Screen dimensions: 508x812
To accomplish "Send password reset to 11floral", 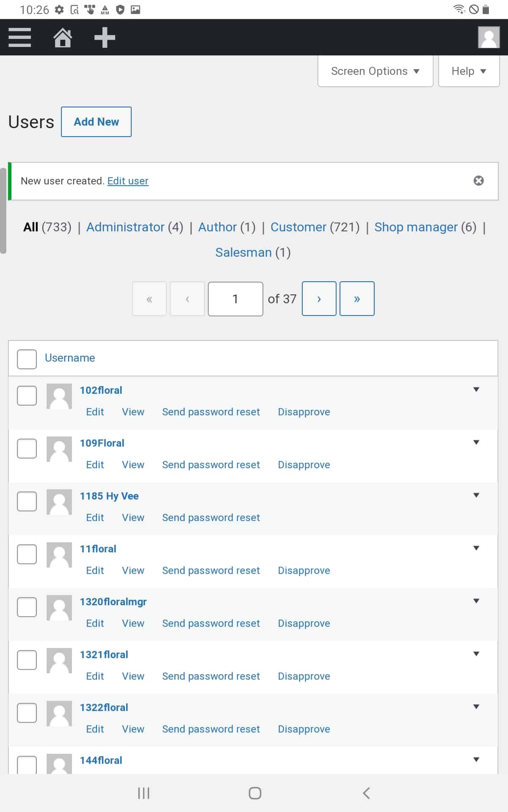I will click(x=211, y=571).
